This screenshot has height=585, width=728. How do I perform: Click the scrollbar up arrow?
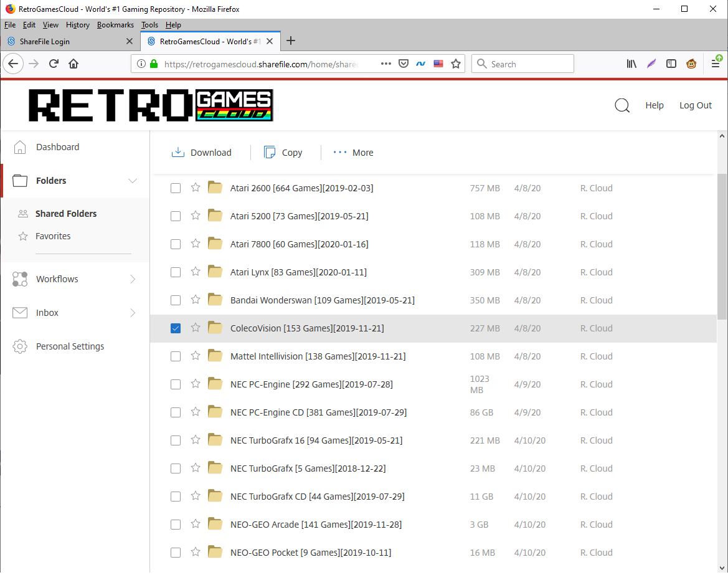click(x=722, y=136)
